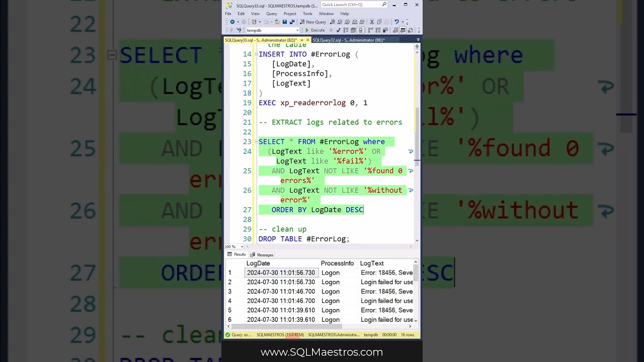The image size is (644, 362).
Task: Click the Analysis Services DMX Query icon
Action: click(x=347, y=22)
